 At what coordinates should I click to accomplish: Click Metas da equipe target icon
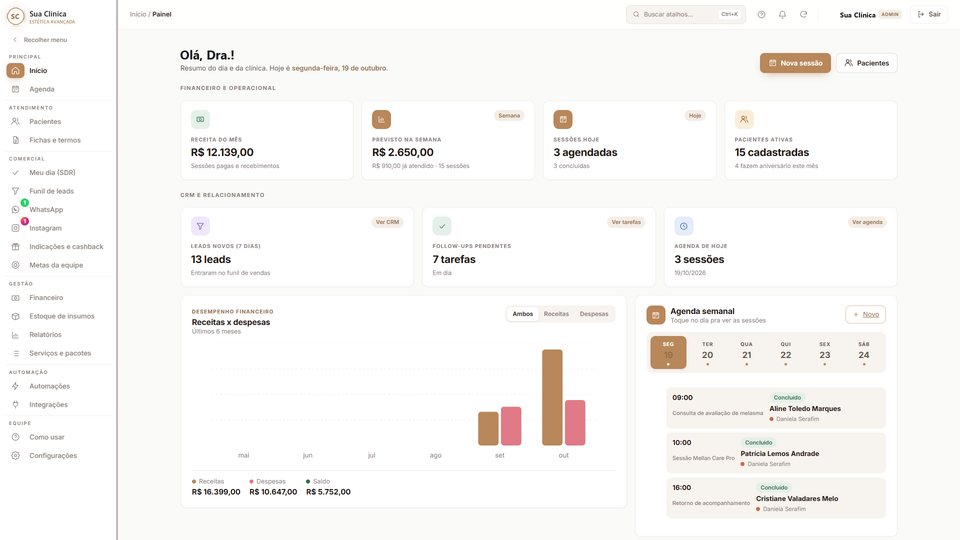(x=15, y=265)
